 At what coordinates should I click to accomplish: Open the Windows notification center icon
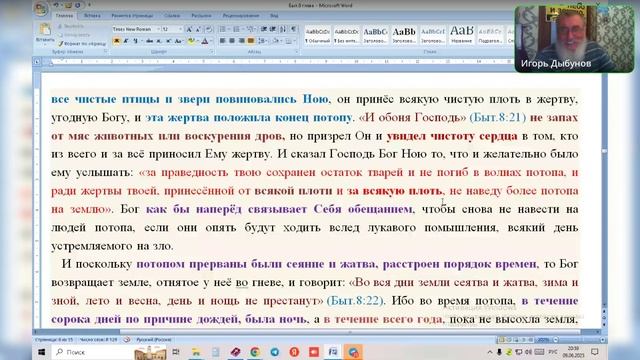(x=595, y=352)
